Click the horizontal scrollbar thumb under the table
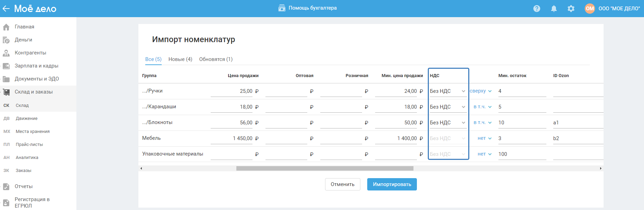Image resolution: width=644 pixels, height=210 pixels. point(324,169)
